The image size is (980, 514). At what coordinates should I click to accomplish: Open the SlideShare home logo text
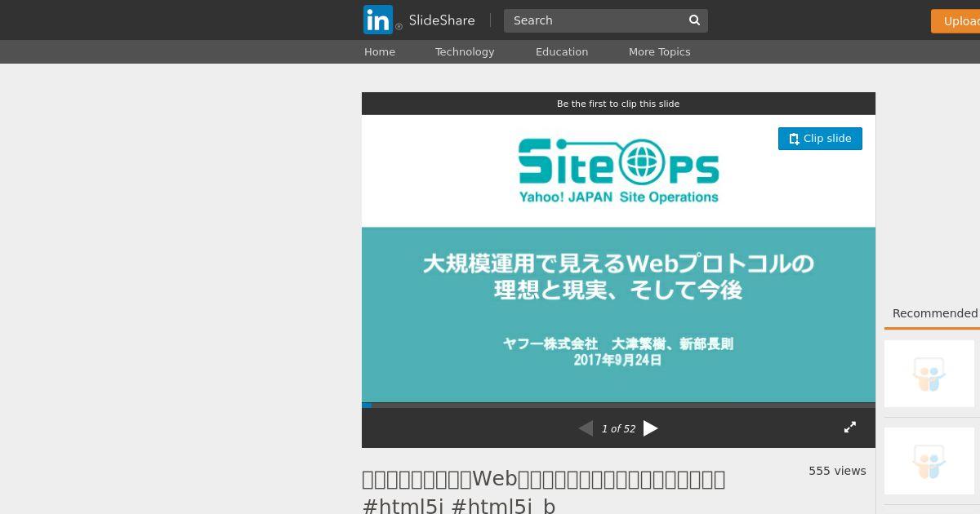click(x=442, y=20)
